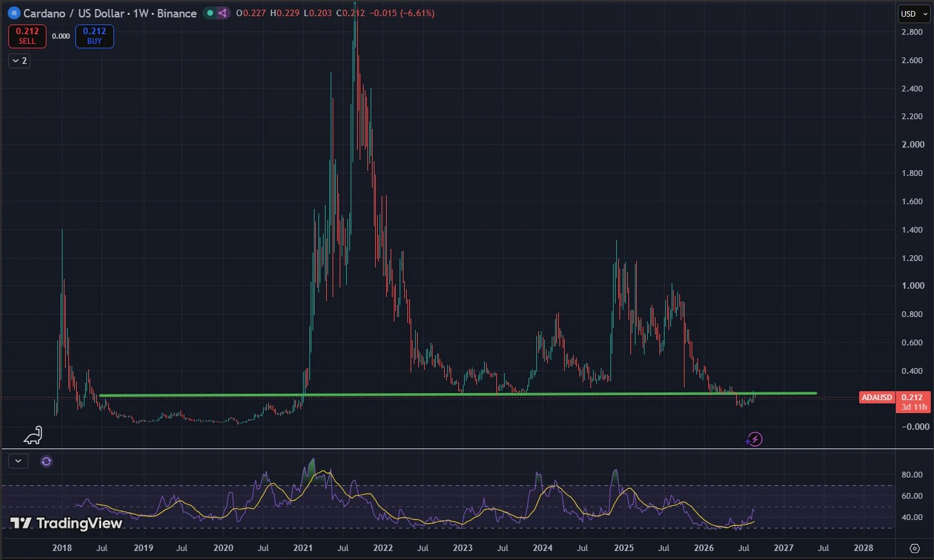The height and width of the screenshot is (560, 934).
Task: Click the C0.212 close value
Action: 351,13
